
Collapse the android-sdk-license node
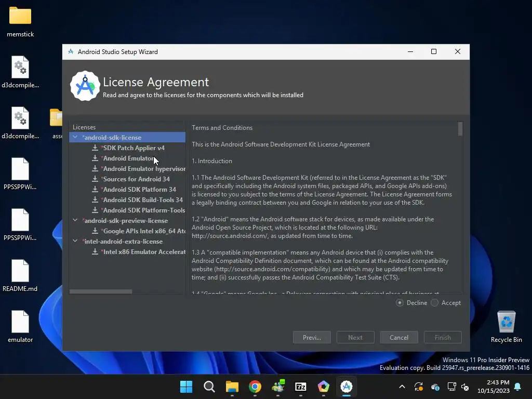click(75, 137)
